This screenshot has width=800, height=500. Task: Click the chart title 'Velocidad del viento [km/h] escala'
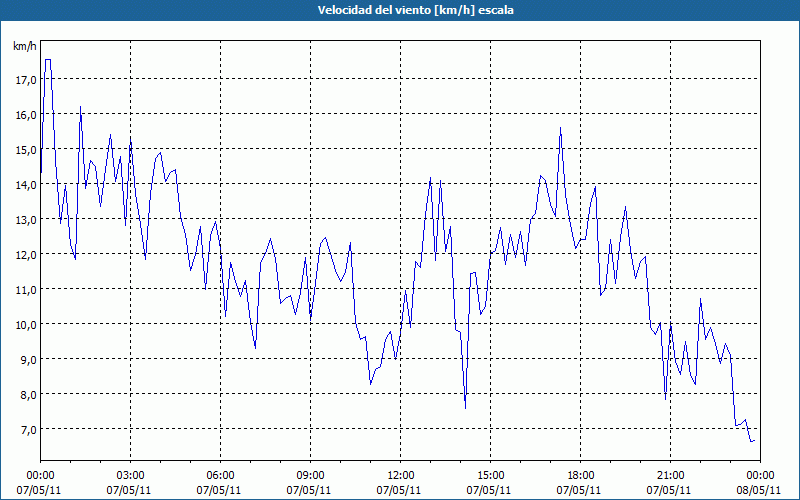[x=415, y=10]
